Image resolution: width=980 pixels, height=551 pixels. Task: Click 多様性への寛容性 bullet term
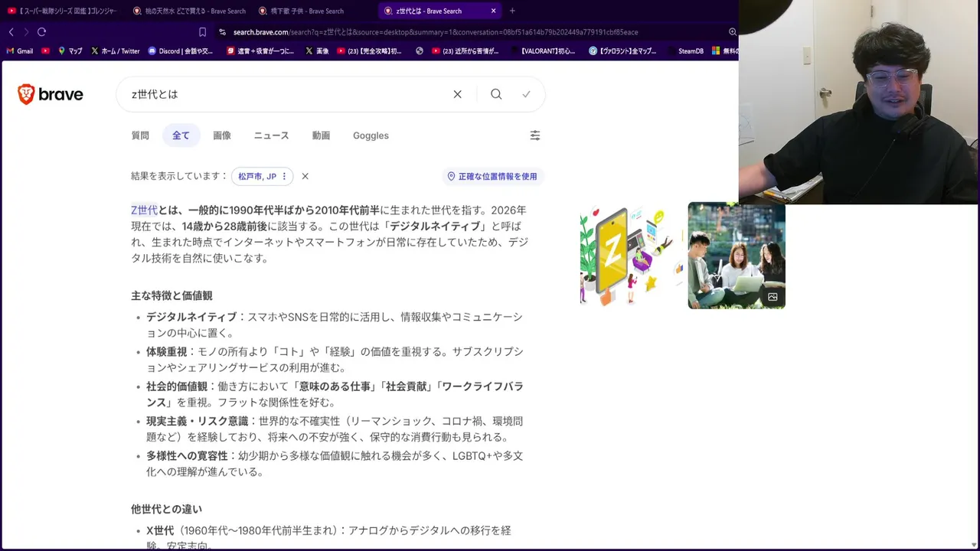click(187, 456)
